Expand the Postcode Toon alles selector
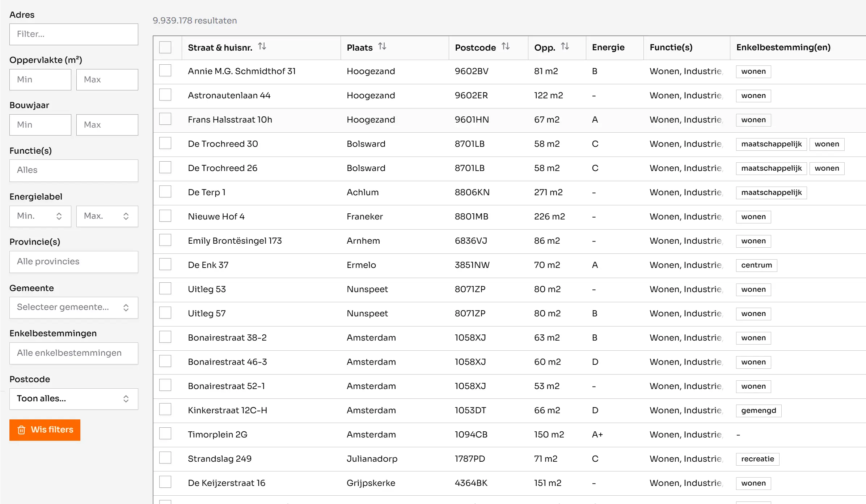The height and width of the screenshot is (504, 866). click(73, 399)
